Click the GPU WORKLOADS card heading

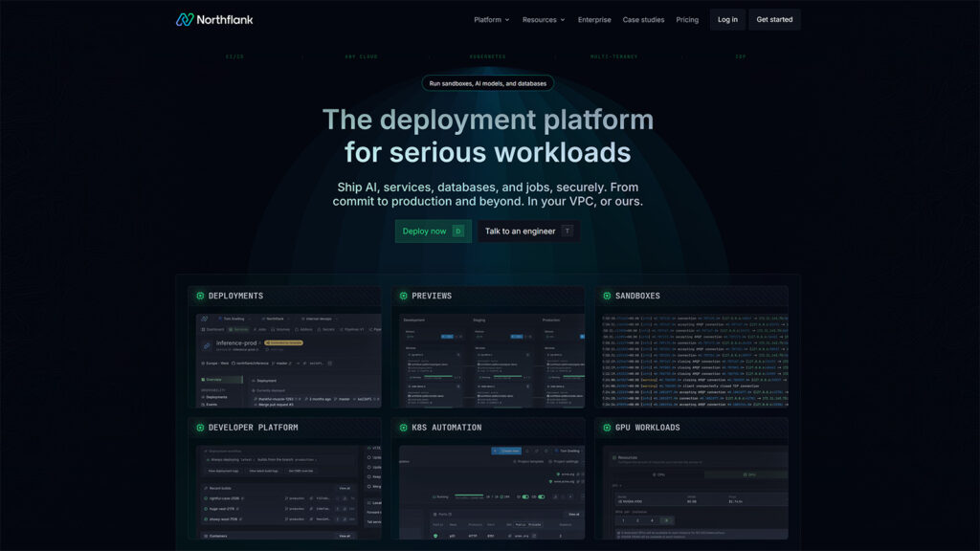coord(648,428)
